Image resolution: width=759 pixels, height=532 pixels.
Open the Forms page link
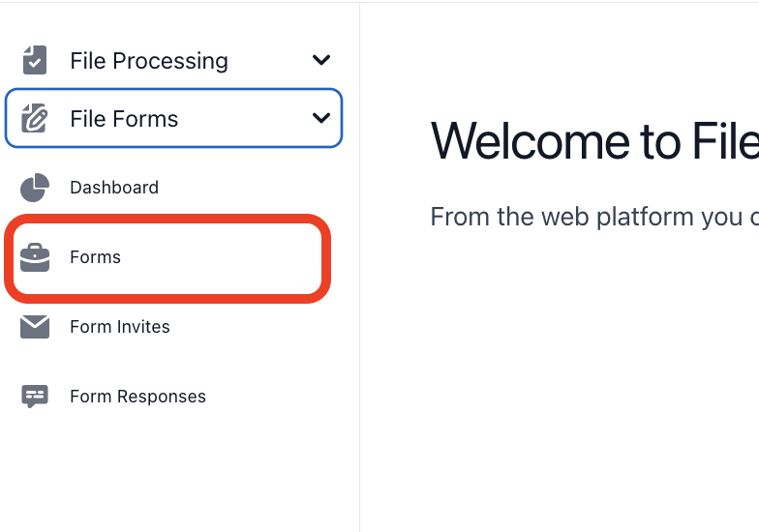coord(95,257)
